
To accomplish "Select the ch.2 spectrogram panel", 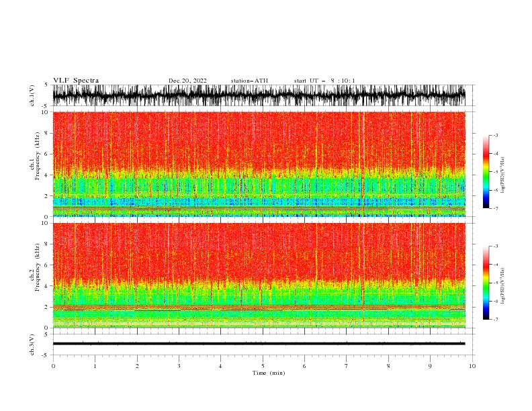I will 259,275.
